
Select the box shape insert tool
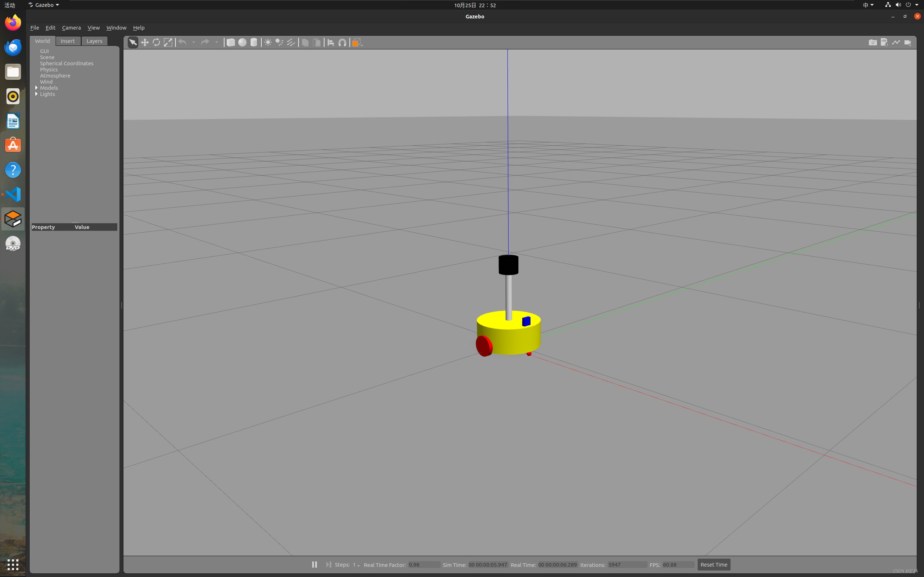(x=230, y=43)
